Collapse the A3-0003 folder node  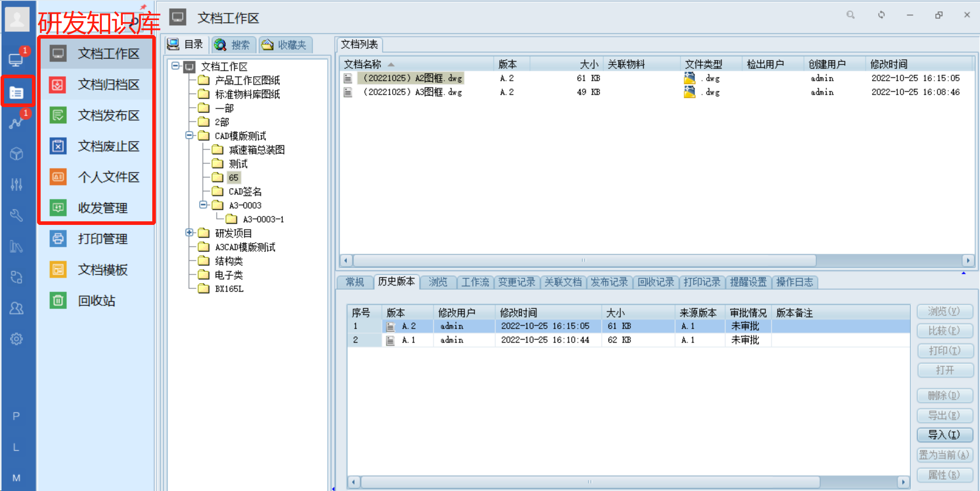(x=203, y=205)
